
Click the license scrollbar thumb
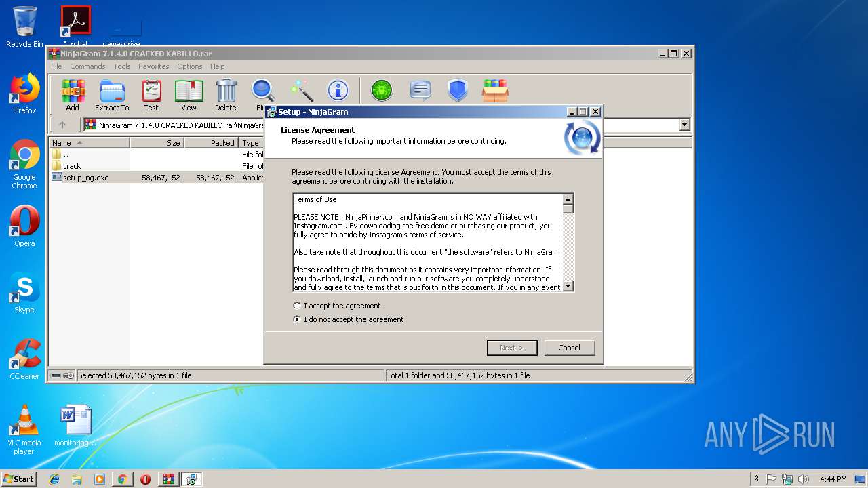[568, 209]
